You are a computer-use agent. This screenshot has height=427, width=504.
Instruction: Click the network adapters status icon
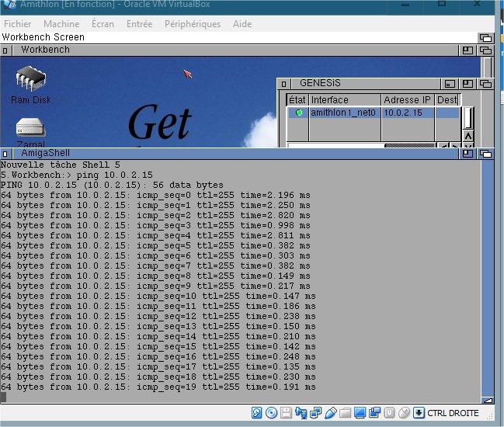coord(315,413)
